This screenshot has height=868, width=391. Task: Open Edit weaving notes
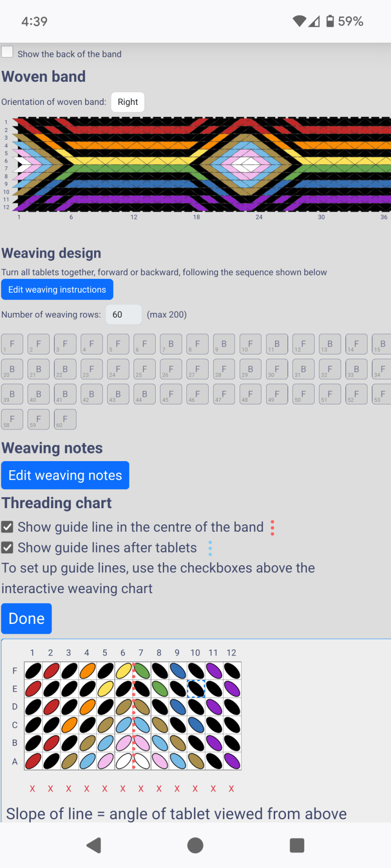pos(65,475)
